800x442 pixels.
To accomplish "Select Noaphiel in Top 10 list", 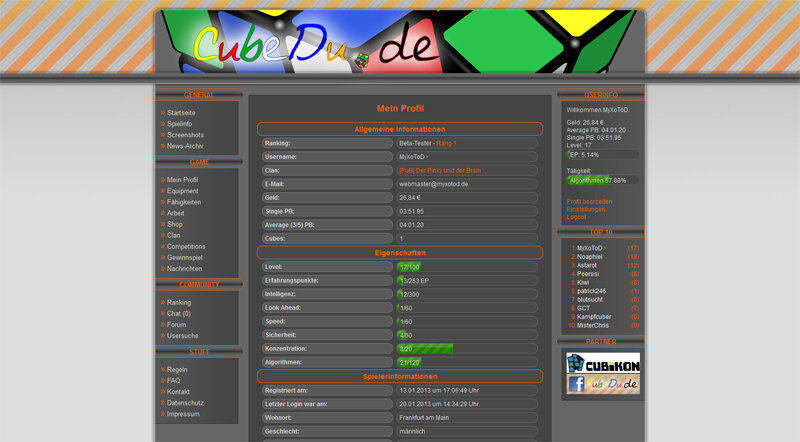I will (590, 257).
